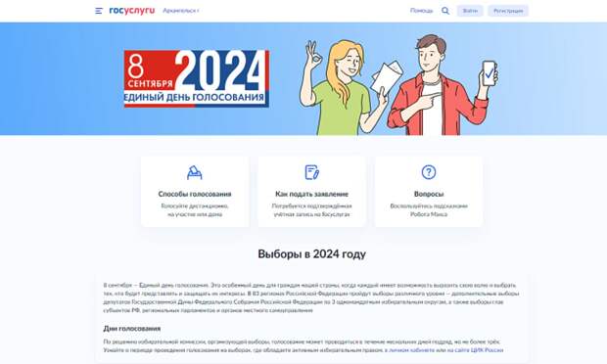Click the Регистрация button

tap(508, 11)
